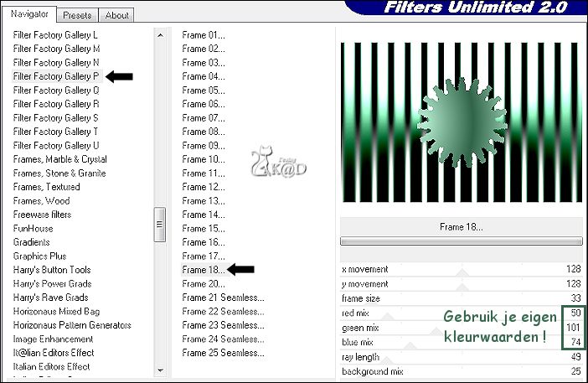Click the frame size value 33
This screenshot has width=588, height=383.
tap(575, 298)
